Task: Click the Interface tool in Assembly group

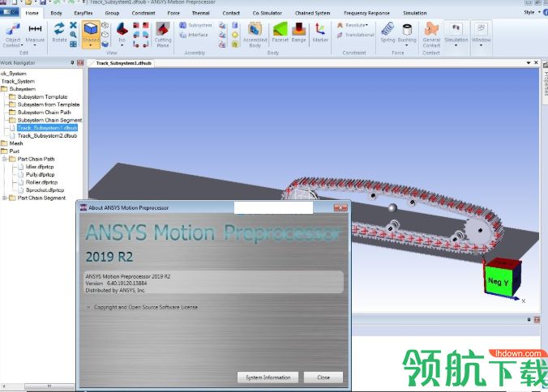Action: point(194,35)
